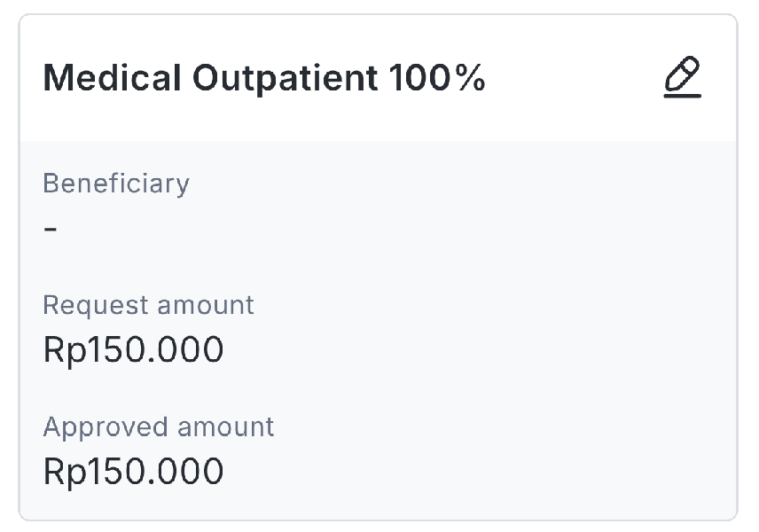Click the word Medical in the heading
Screen dimensions: 759x532
pyautogui.click(x=113, y=79)
